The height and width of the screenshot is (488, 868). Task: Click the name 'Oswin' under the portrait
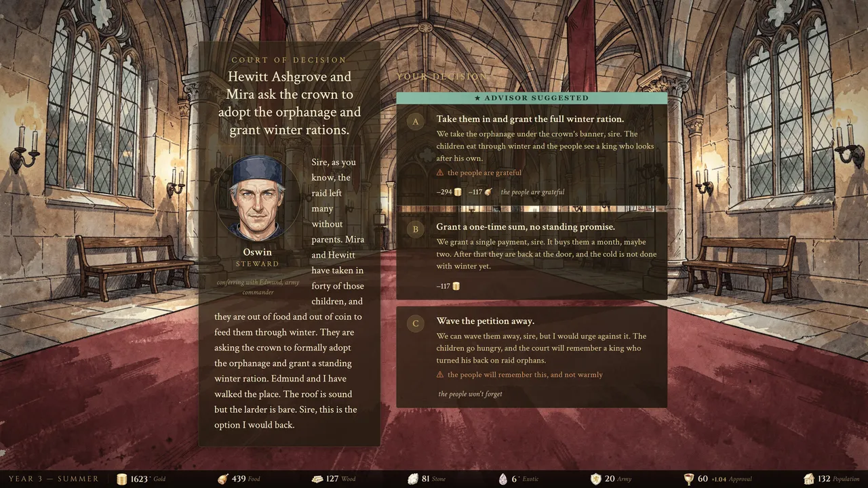[x=258, y=252]
